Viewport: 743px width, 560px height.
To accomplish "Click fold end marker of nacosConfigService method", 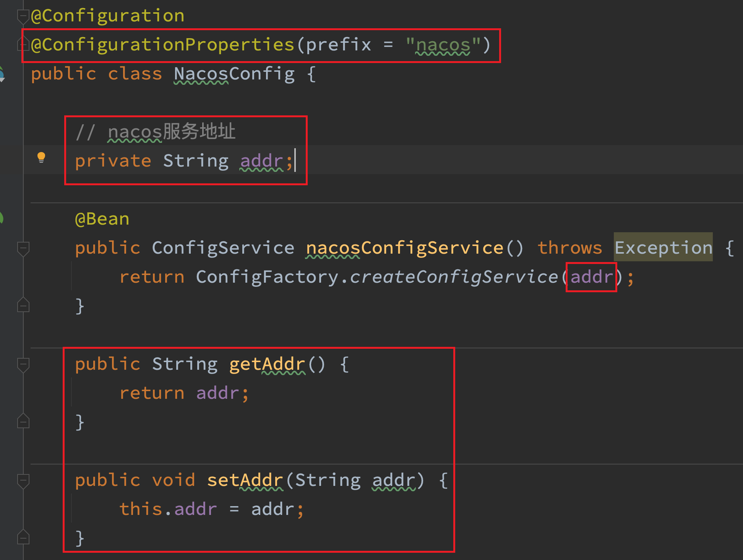I will click(x=23, y=305).
